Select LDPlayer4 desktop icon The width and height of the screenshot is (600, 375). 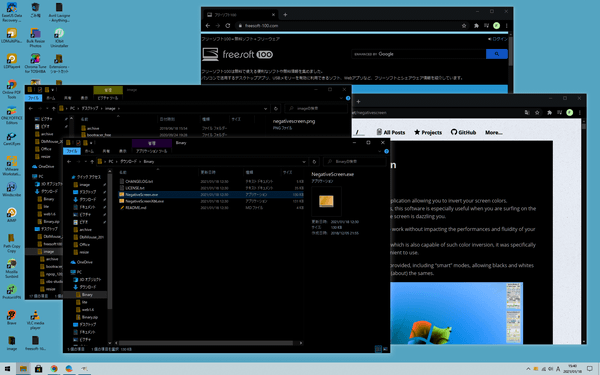coord(12,61)
